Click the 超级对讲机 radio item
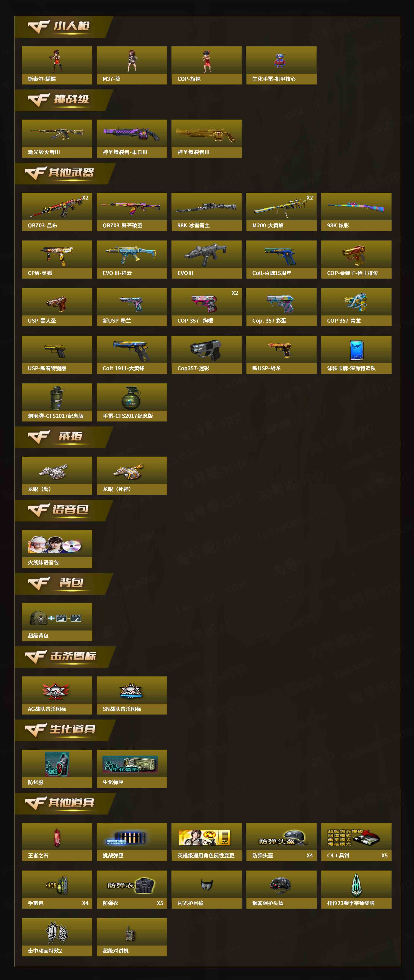Image resolution: width=414 pixels, height=980 pixels. pyautogui.click(x=132, y=937)
